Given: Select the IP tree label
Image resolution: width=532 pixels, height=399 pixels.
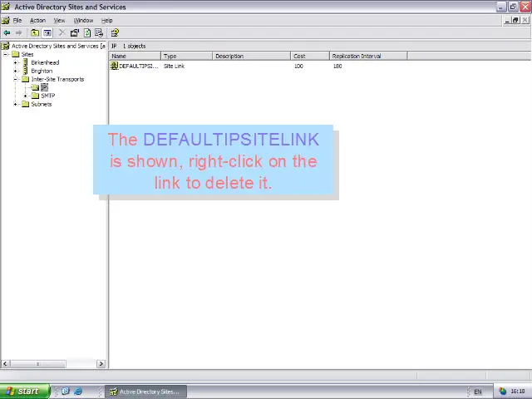Looking at the screenshot, I should click(x=44, y=87).
